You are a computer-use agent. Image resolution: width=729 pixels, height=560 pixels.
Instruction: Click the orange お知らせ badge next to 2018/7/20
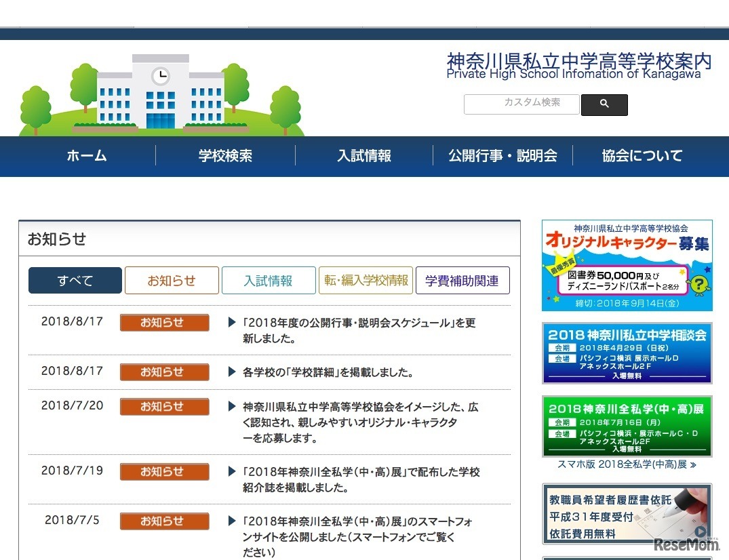click(164, 407)
